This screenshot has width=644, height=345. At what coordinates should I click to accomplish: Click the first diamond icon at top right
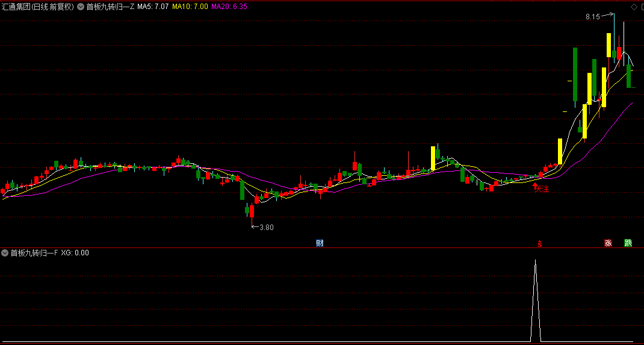pyautogui.click(x=633, y=7)
